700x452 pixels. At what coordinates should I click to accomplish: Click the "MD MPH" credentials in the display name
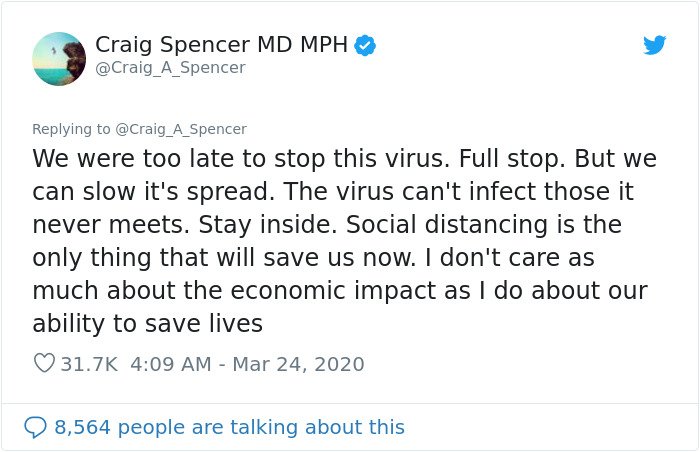[x=302, y=45]
